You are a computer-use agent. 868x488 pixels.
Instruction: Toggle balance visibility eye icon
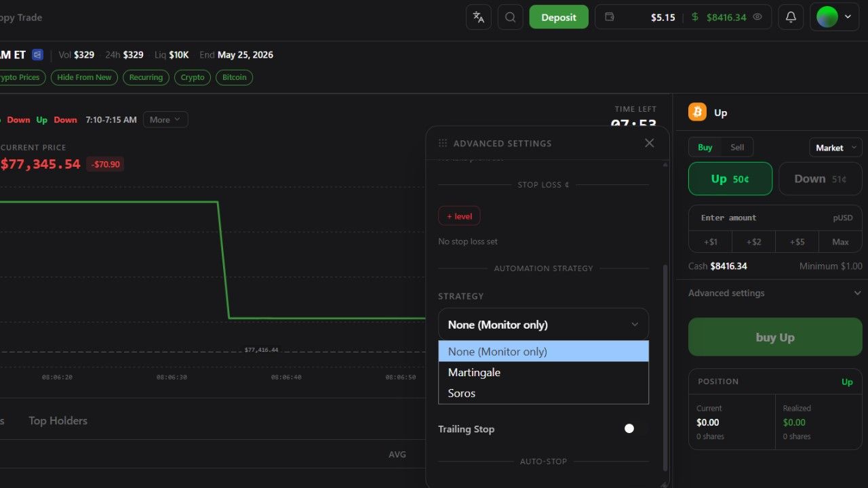757,17
